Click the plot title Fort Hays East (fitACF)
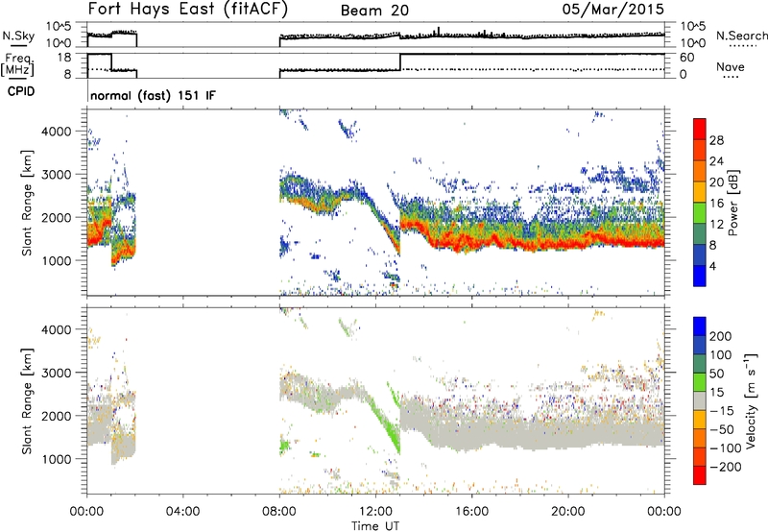Screen dimensions: 768x532 click(x=188, y=9)
